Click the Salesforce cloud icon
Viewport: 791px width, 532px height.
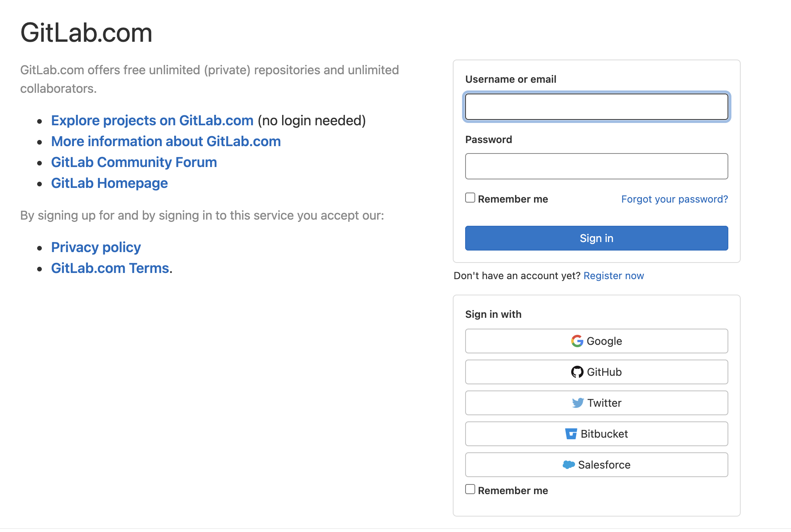pyautogui.click(x=568, y=465)
